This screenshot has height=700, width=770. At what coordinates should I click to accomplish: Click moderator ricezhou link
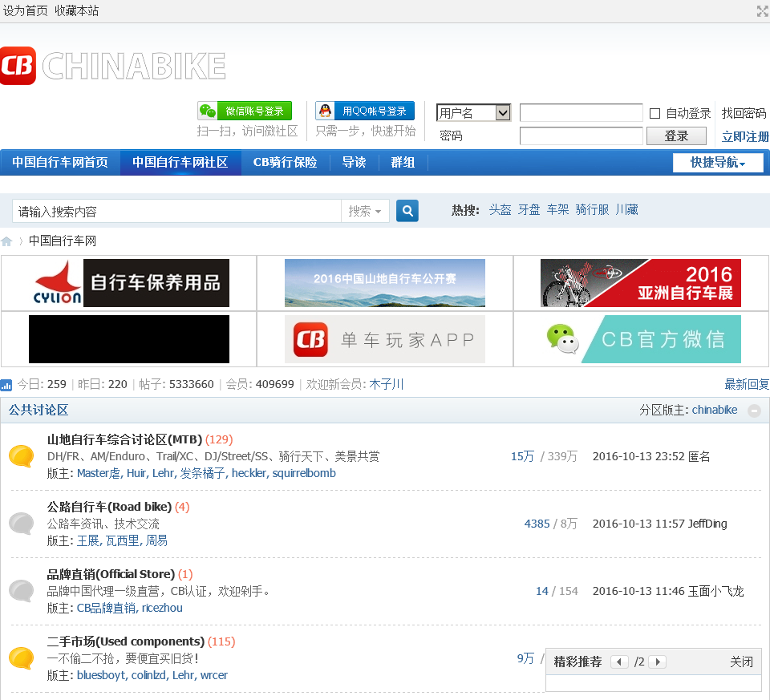(162, 608)
